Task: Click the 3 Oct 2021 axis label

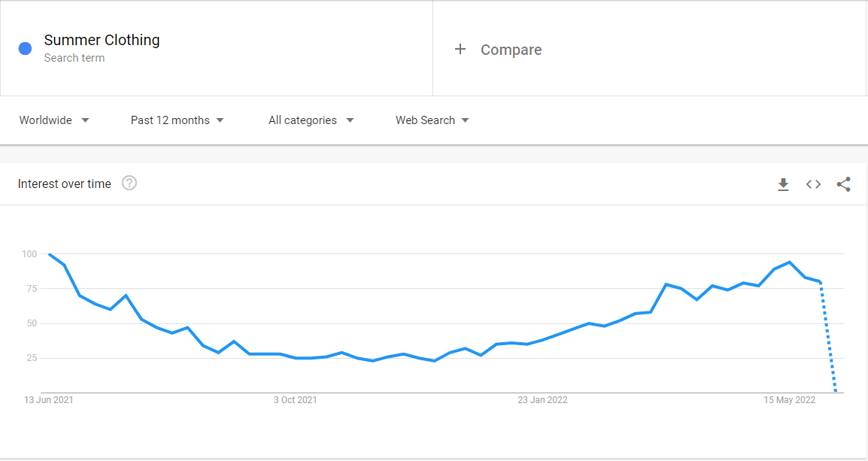Action: (295, 400)
